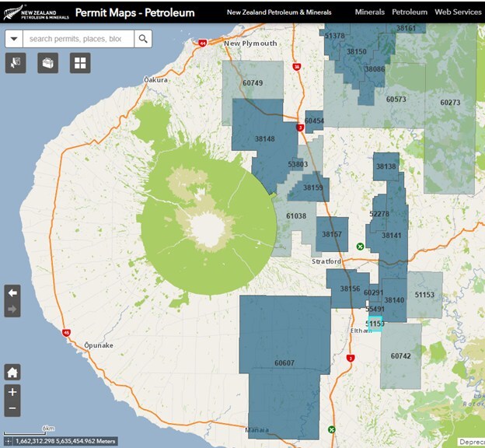
Task: Activate the identify/select features tool
Action: (16, 63)
